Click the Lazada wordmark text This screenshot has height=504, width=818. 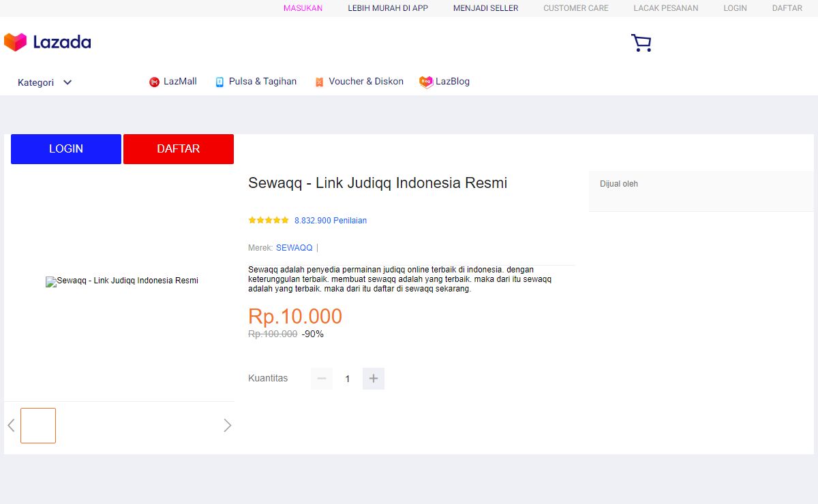click(x=62, y=43)
